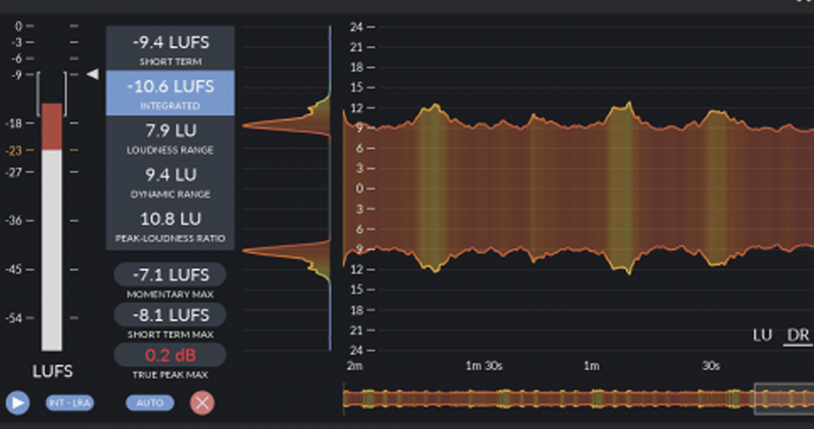The height and width of the screenshot is (429, 814).
Task: Click the overview waveform viewport handle
Action: [784, 398]
